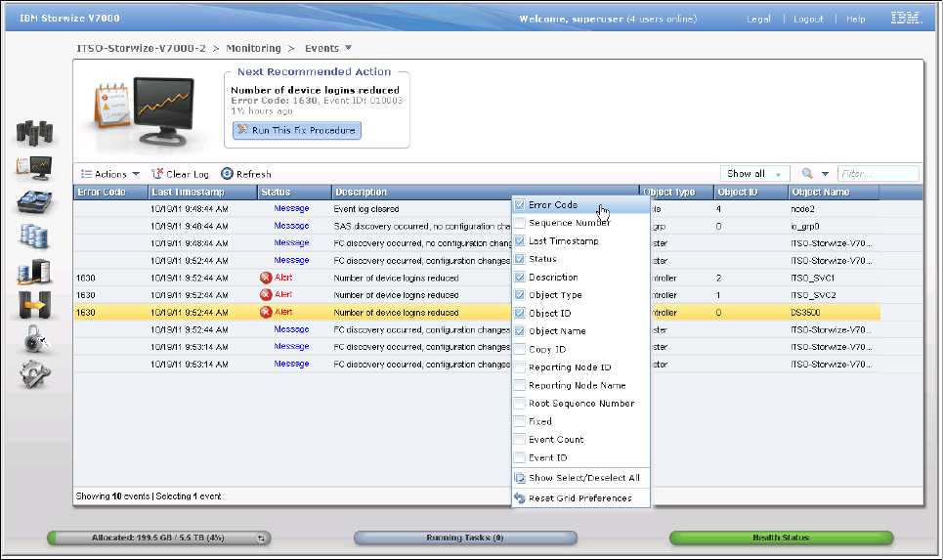Open the Pools sidebar icon
Screen dimensions: 943x560
34,202
